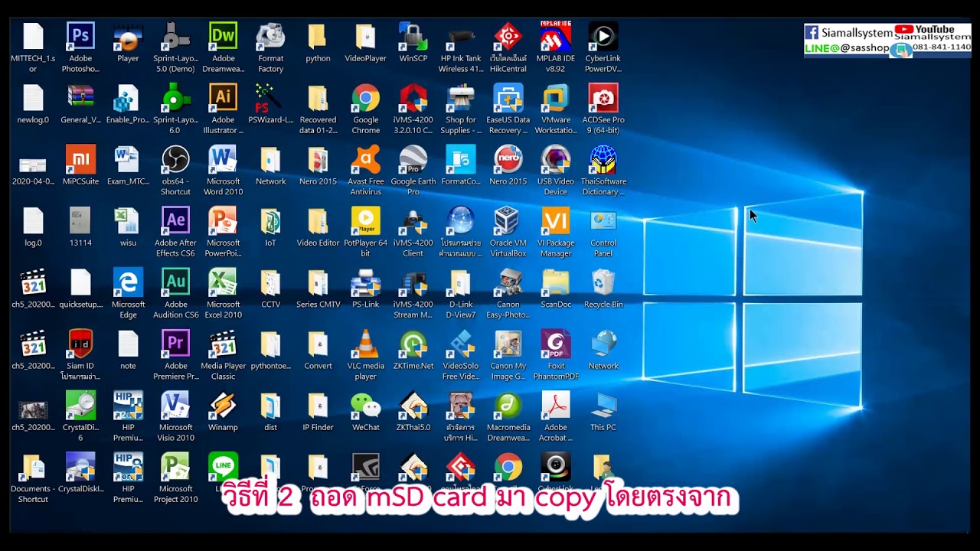Open Adobe Acrobat shortcut
The width and height of the screenshot is (980, 551).
(555, 406)
